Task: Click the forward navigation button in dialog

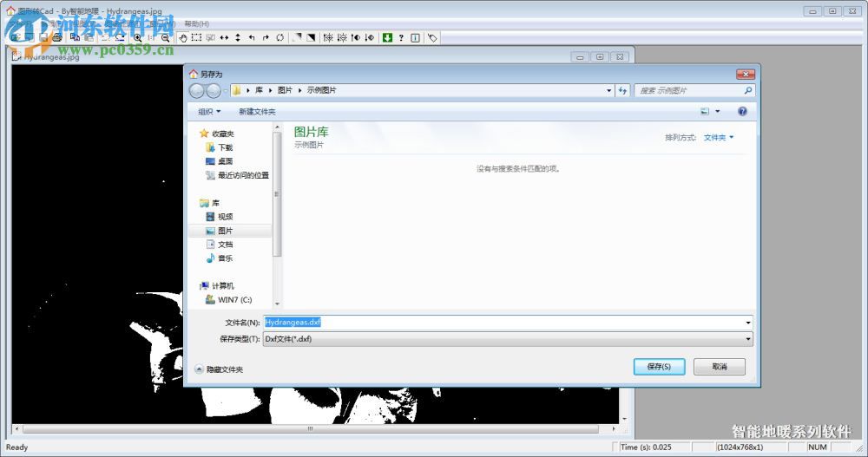Action: pyautogui.click(x=214, y=90)
